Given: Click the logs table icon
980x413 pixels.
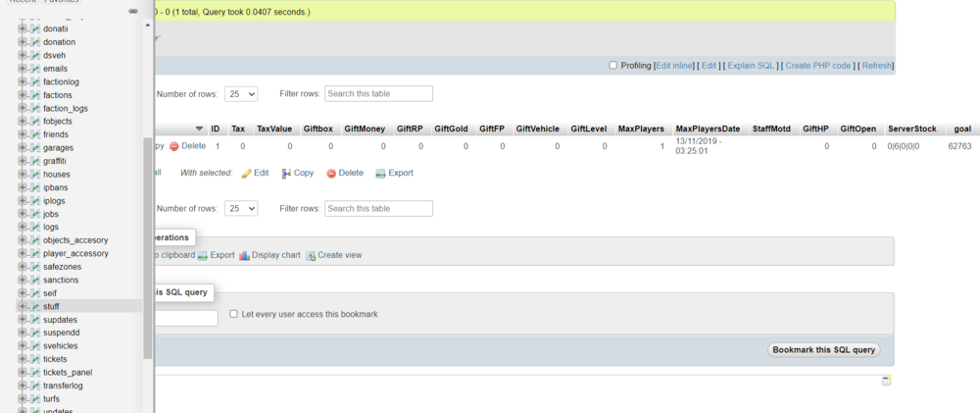Looking at the screenshot, I should coord(35,227).
